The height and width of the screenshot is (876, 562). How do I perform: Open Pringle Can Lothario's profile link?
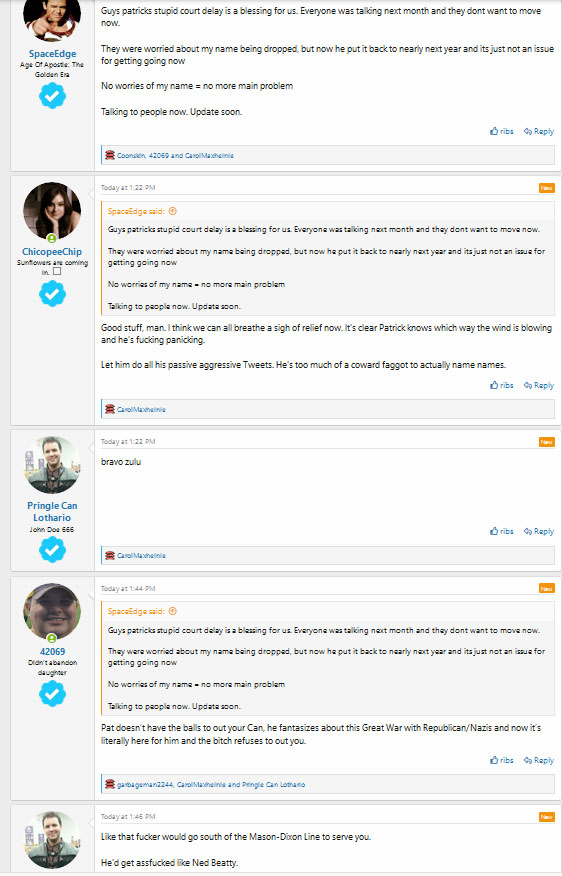pyautogui.click(x=52, y=511)
